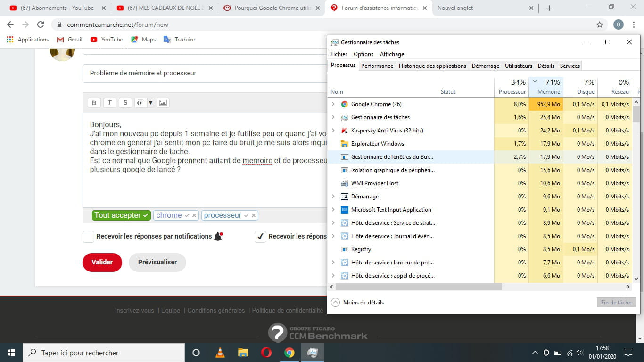The width and height of the screenshot is (644, 362).
Task: Click the red Valider button
Action: tap(102, 263)
